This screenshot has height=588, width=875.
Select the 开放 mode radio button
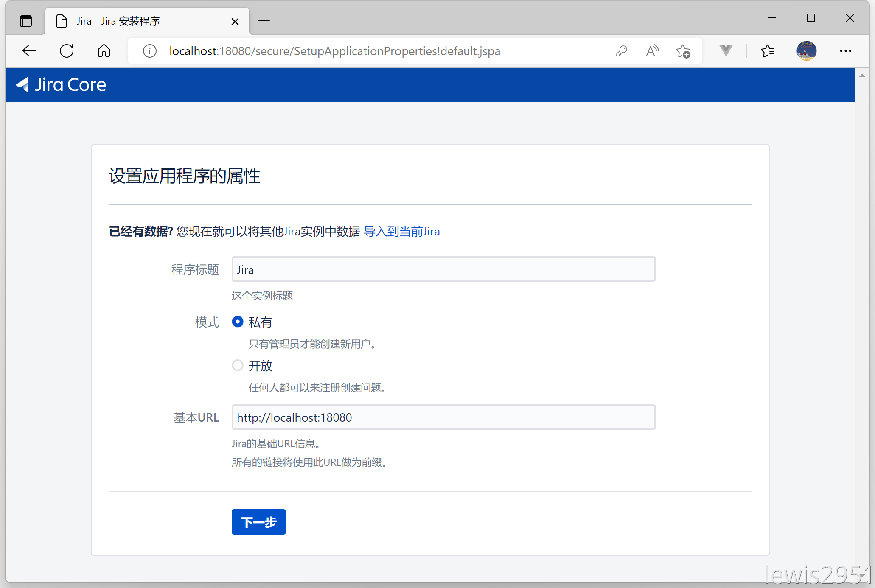(x=238, y=365)
